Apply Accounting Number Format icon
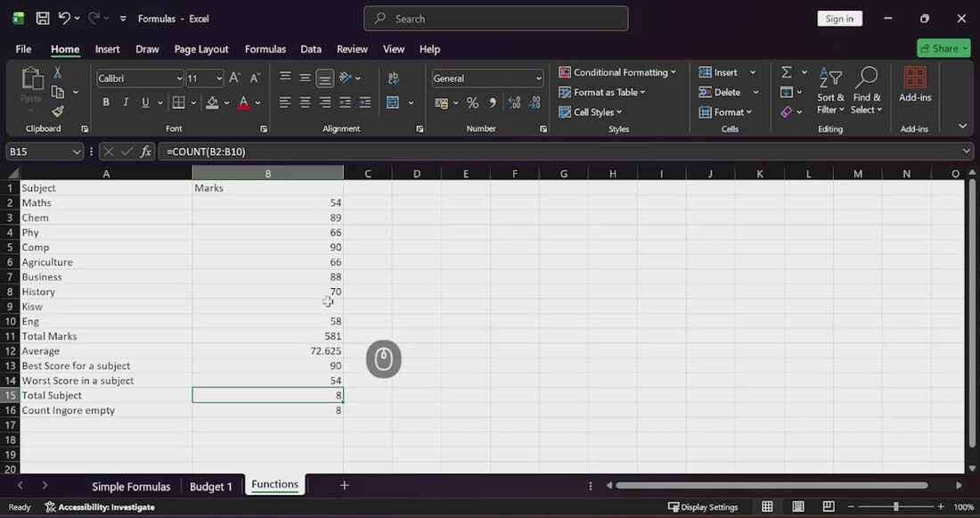The width and height of the screenshot is (980, 518). coord(441,103)
